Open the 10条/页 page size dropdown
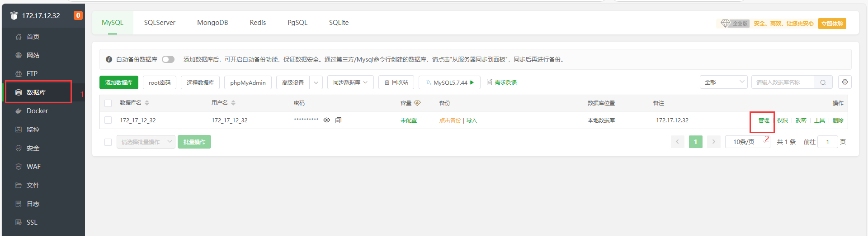The width and height of the screenshot is (868, 236). [x=748, y=142]
